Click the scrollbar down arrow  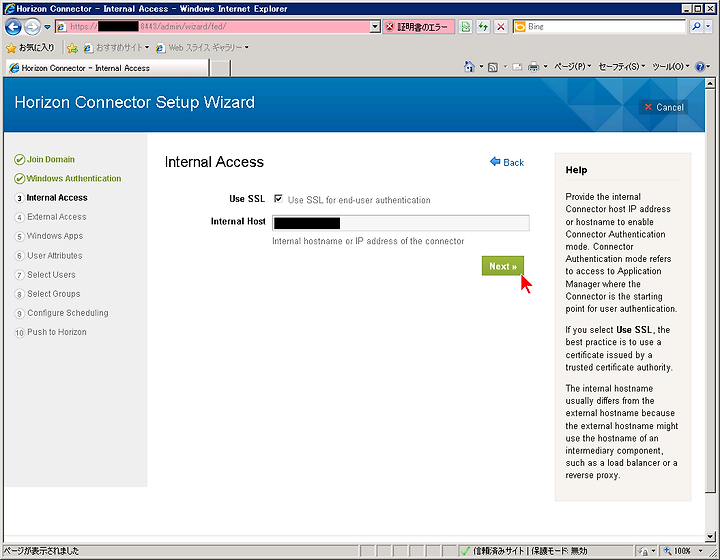point(710,536)
